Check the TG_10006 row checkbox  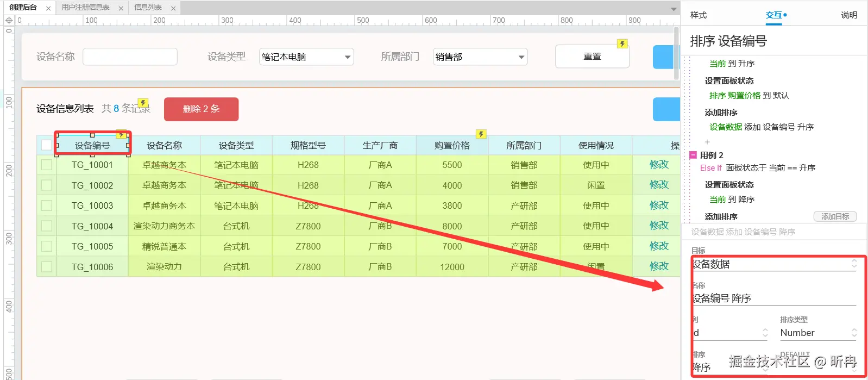pos(47,266)
